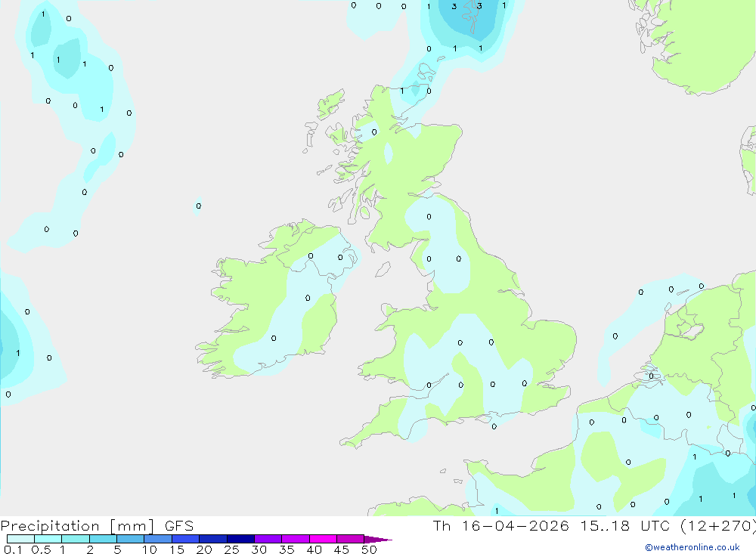Click the '0.1' label on the legend scale
Screen dimensions: 756x554
(x=13, y=549)
